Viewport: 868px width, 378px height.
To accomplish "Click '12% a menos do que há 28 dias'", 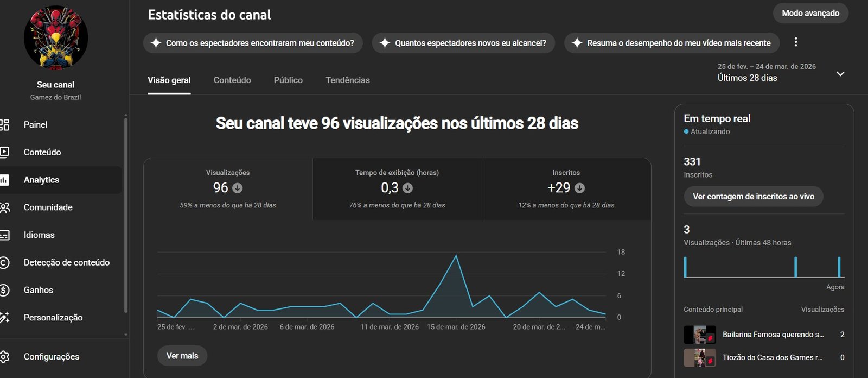I will (566, 205).
